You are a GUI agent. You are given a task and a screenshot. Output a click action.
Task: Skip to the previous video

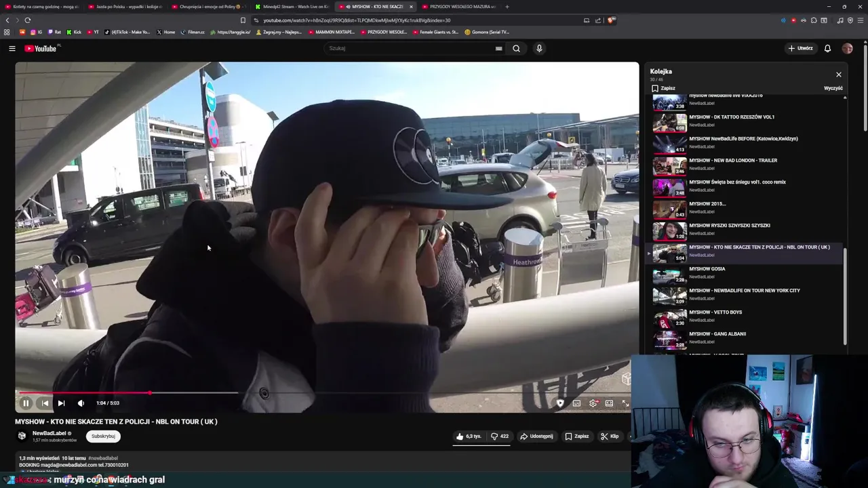(45, 403)
